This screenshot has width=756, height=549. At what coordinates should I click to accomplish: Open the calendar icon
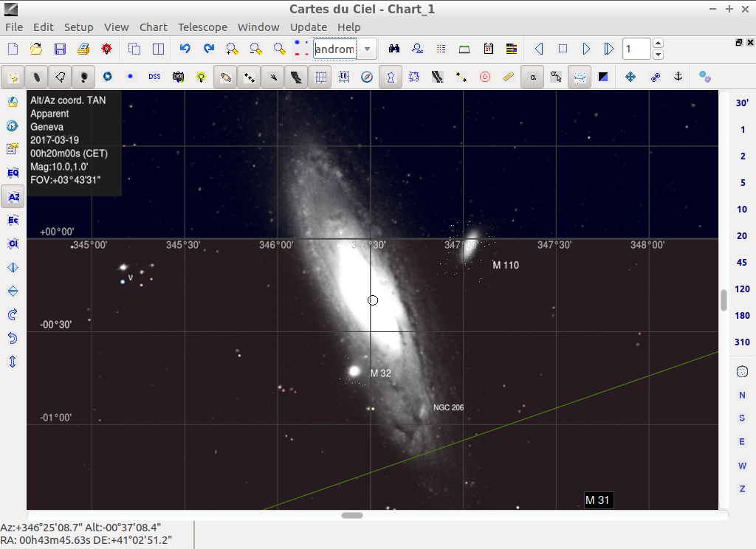click(488, 49)
